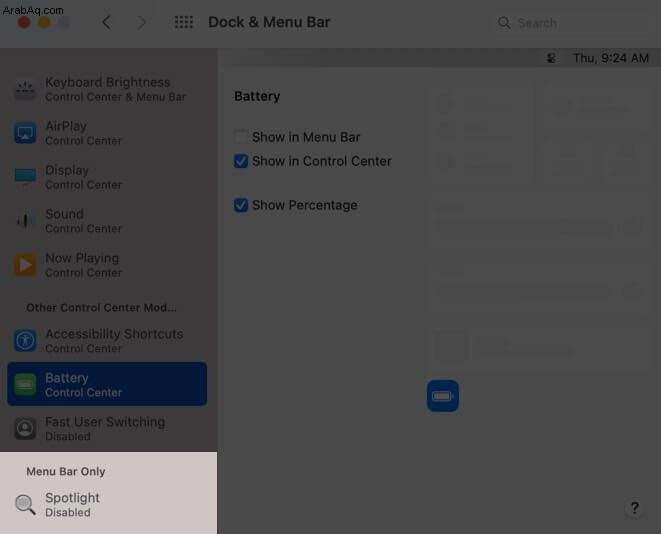Click the Now Playing label

(x=82, y=258)
